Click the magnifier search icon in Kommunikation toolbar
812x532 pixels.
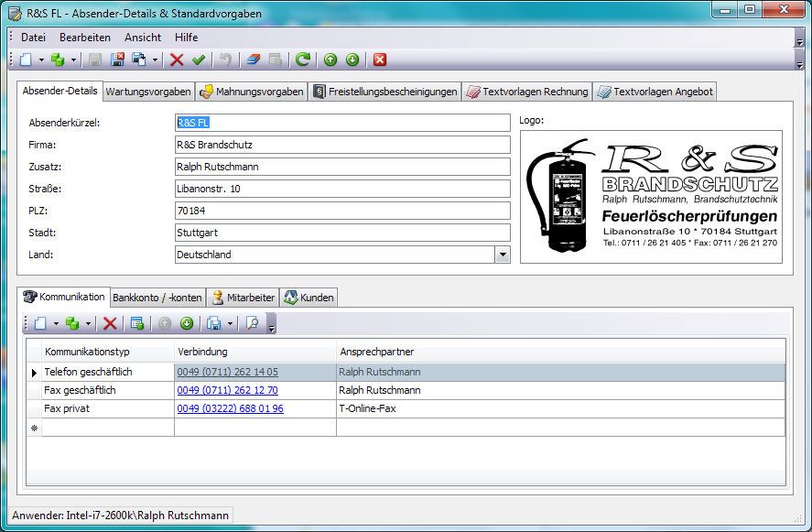pyautogui.click(x=252, y=324)
